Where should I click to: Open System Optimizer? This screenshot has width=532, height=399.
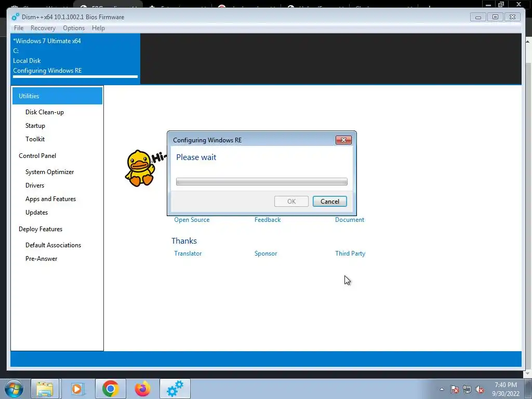coord(49,171)
